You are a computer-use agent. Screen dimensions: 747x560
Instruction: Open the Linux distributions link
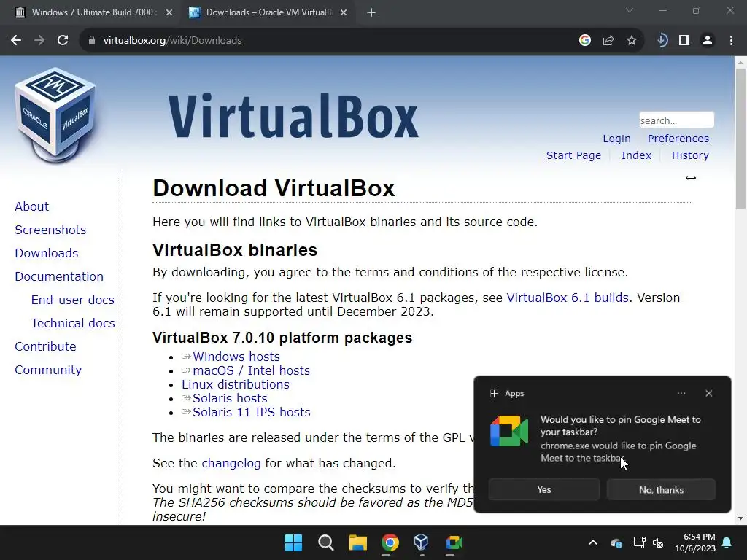(x=236, y=384)
